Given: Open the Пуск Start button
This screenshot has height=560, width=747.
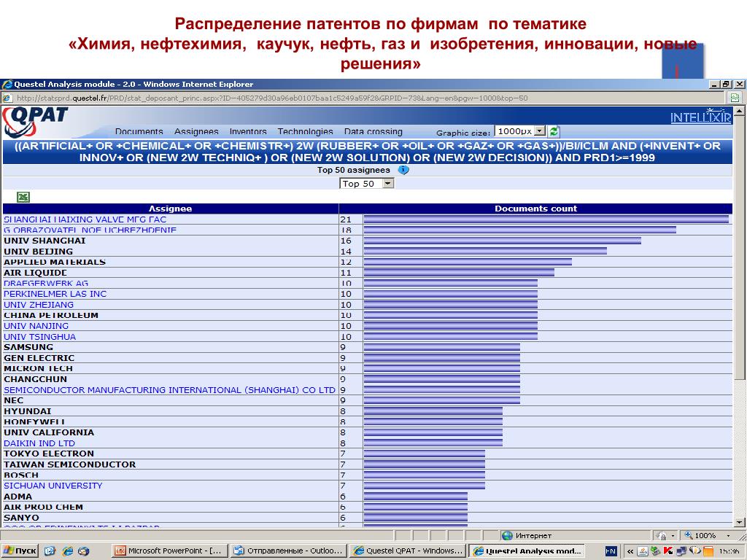Looking at the screenshot, I should pos(20,551).
